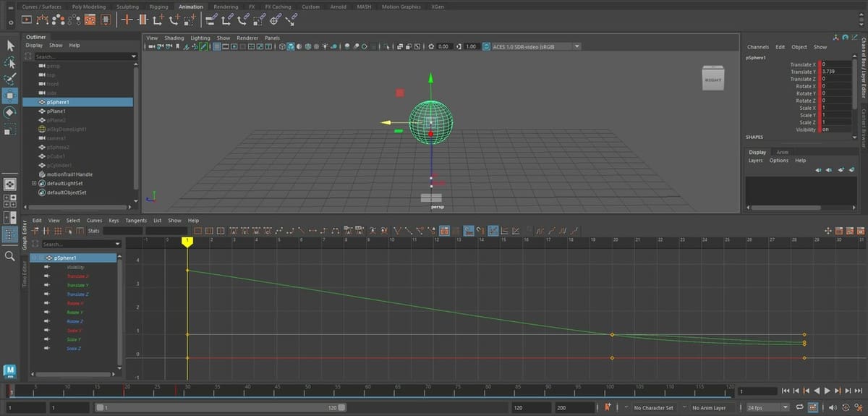Switch to the Anim layer tab
The height and width of the screenshot is (416, 868).
point(782,152)
